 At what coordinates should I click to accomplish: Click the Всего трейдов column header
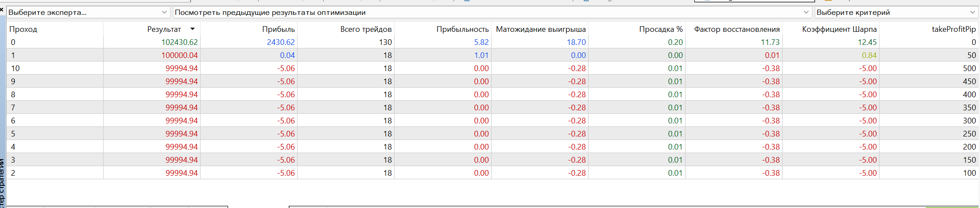pyautogui.click(x=366, y=29)
